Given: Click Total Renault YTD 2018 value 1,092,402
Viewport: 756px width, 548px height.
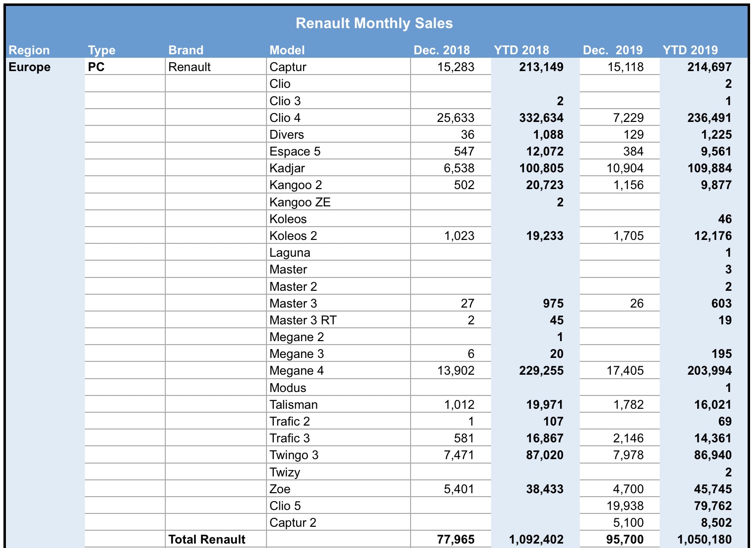Looking at the screenshot, I should tap(536, 539).
